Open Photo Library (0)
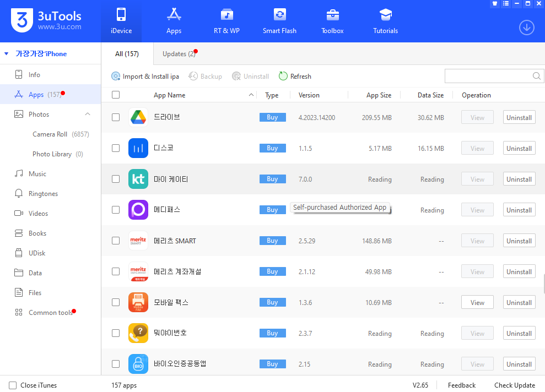 tap(58, 154)
